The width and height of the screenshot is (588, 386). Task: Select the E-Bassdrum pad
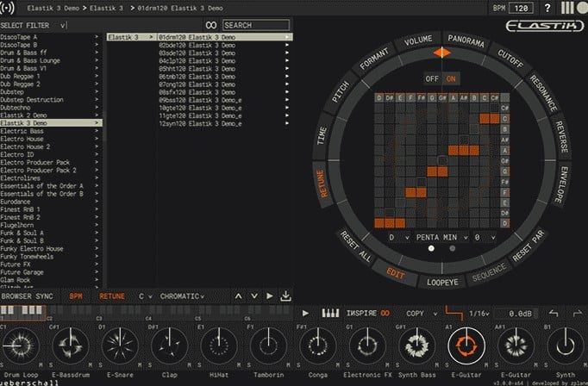tap(71, 346)
